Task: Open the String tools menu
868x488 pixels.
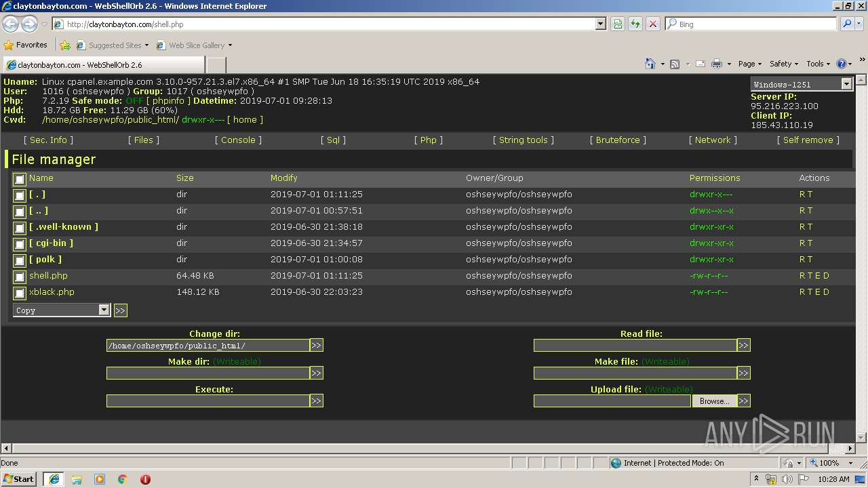Action: [x=523, y=140]
